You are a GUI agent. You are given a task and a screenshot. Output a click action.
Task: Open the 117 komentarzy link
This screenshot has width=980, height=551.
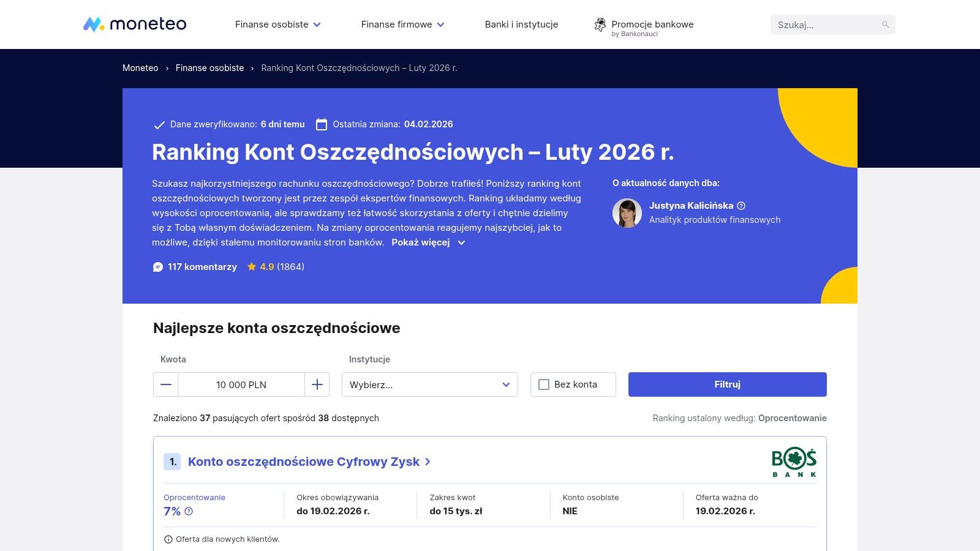point(202,267)
